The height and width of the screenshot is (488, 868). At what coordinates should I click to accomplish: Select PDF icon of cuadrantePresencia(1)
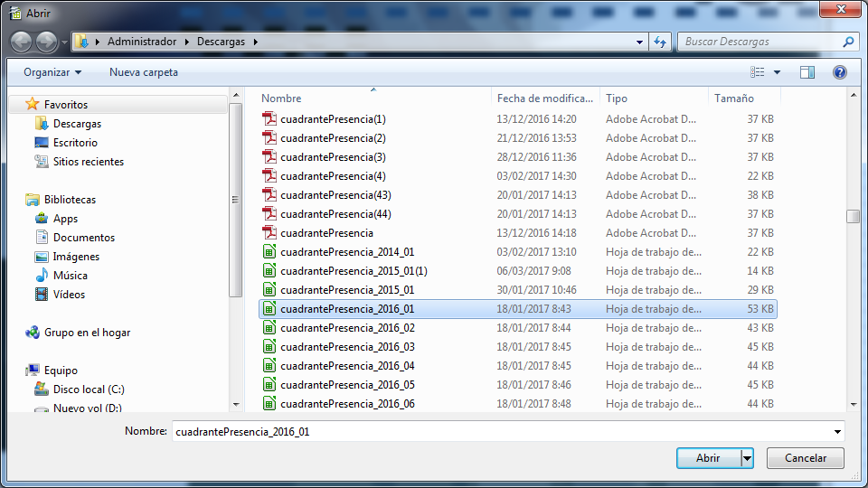[269, 119]
